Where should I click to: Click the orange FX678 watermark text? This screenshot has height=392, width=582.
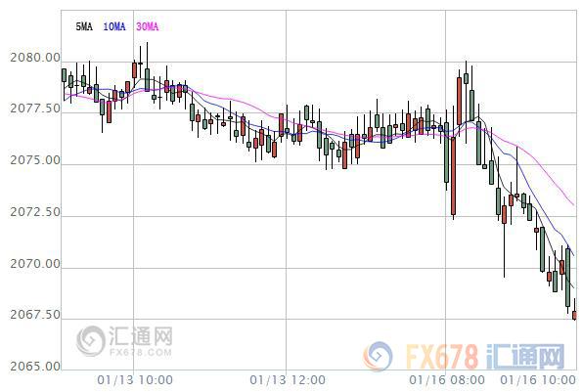pyautogui.click(x=442, y=357)
